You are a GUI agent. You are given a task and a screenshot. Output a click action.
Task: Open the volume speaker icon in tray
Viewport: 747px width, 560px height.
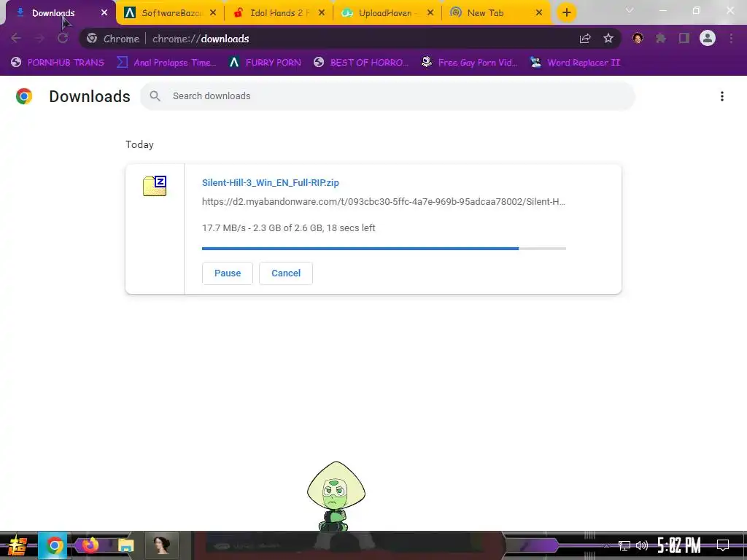pyautogui.click(x=642, y=545)
